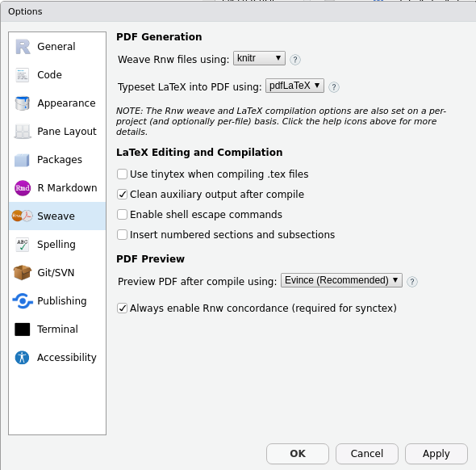Select the Code section document icon

click(x=22, y=75)
